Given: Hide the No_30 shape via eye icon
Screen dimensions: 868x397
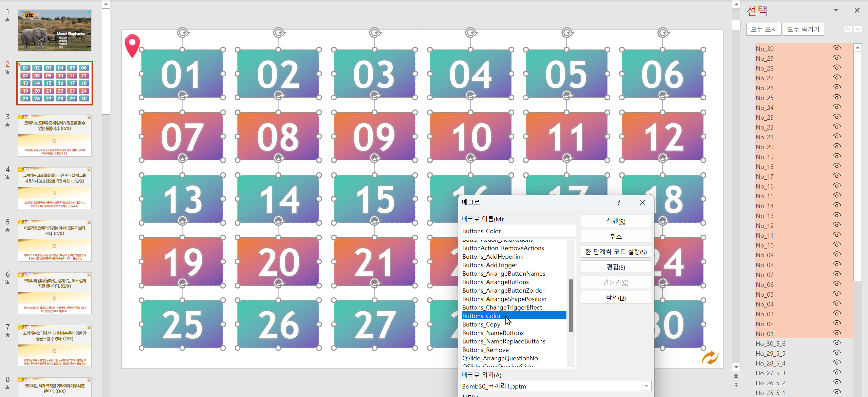Looking at the screenshot, I should click(836, 48).
